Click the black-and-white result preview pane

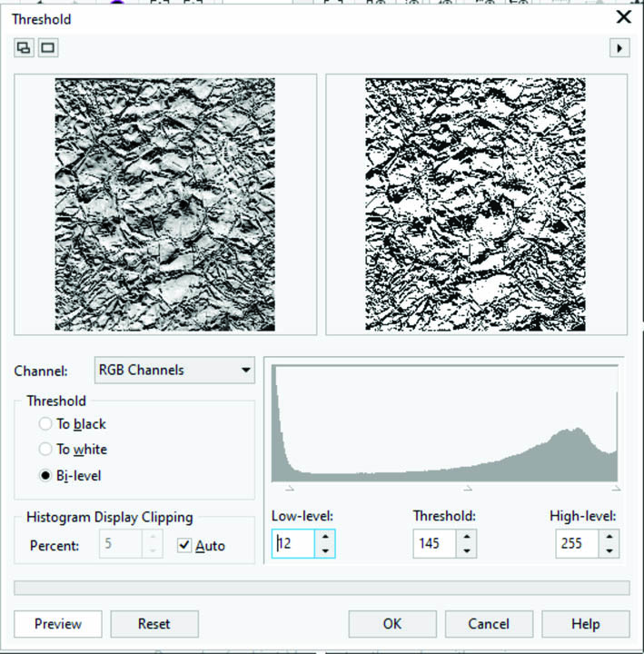(x=476, y=204)
